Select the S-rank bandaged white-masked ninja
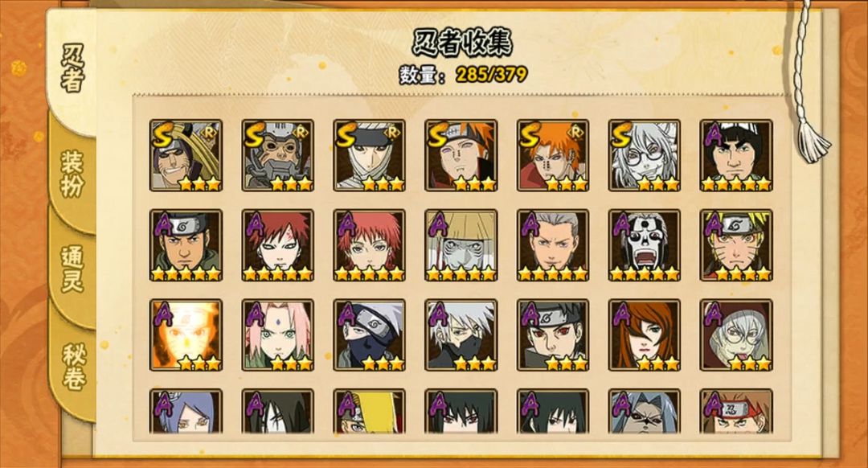The height and width of the screenshot is (468, 868). coord(369,156)
